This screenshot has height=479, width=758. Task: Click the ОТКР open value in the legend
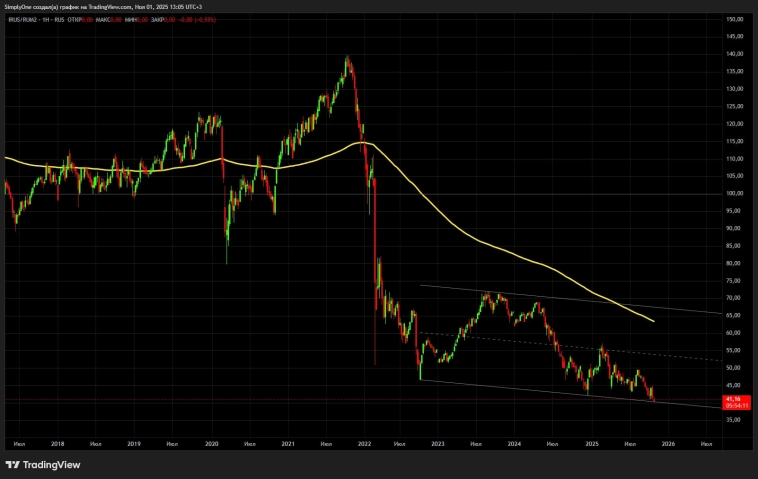click(x=87, y=20)
